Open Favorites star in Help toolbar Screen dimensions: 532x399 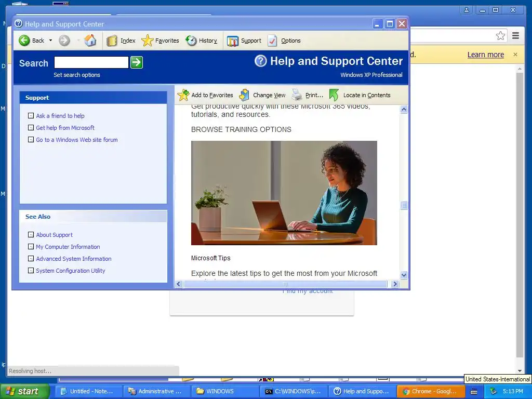point(147,41)
